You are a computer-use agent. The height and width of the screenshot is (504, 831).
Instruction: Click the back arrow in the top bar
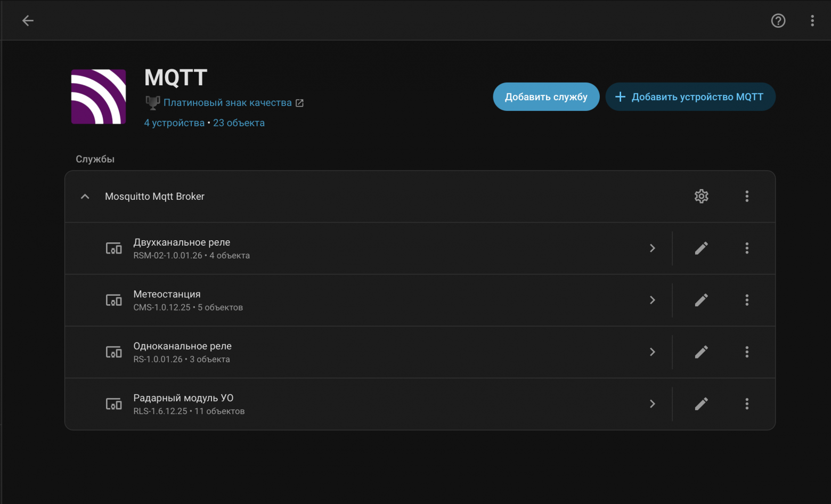(28, 20)
